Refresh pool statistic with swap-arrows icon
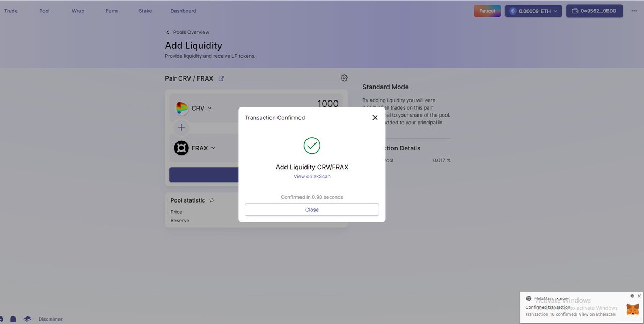644x324 pixels. (211, 200)
